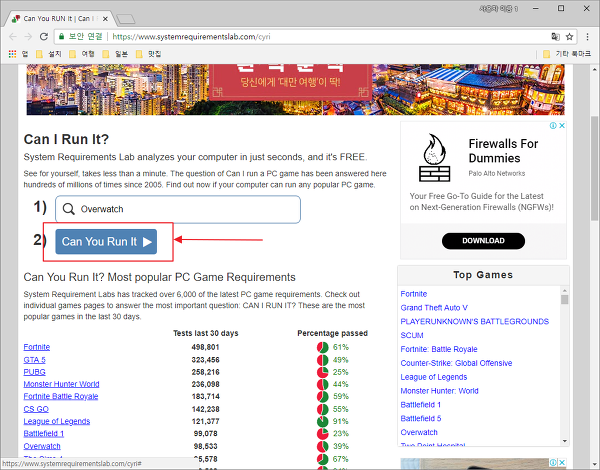600x470 pixels.
Task: Open a new browser tab
Action: (125, 19)
